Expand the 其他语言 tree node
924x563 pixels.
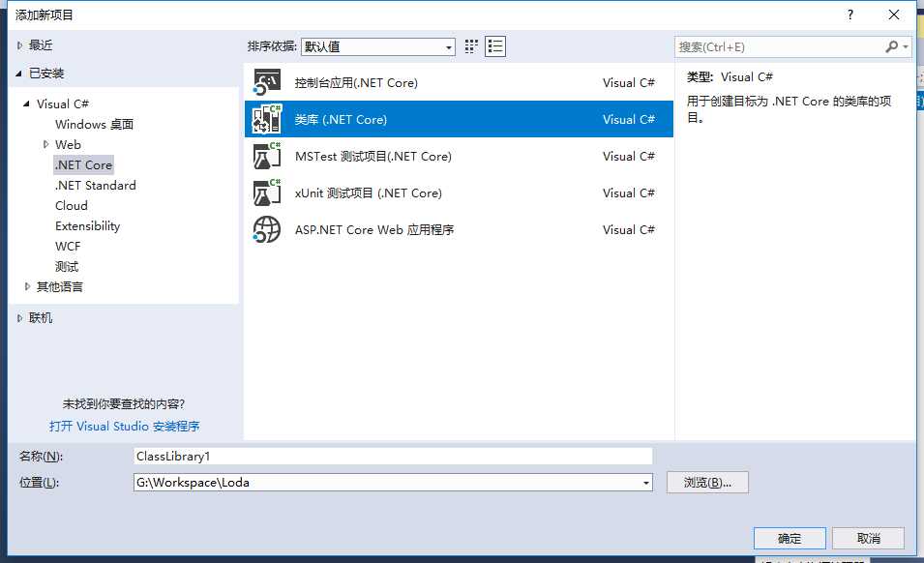point(27,286)
